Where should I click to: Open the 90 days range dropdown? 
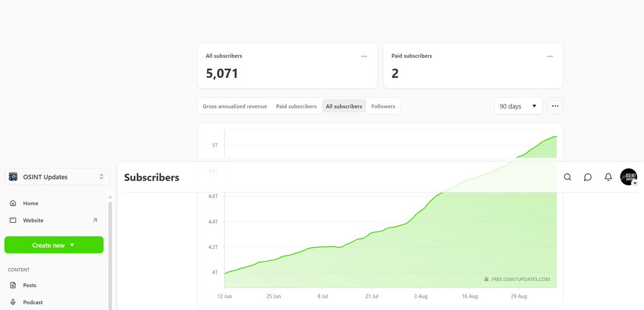tap(518, 106)
